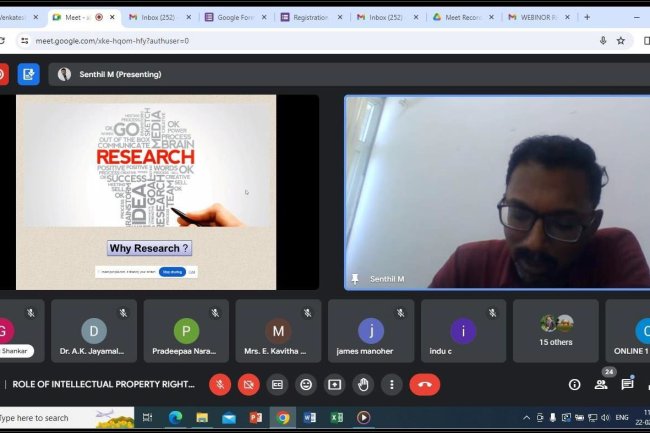Raise your hand in the meeting
This screenshot has width=650, height=433.
tap(363, 384)
